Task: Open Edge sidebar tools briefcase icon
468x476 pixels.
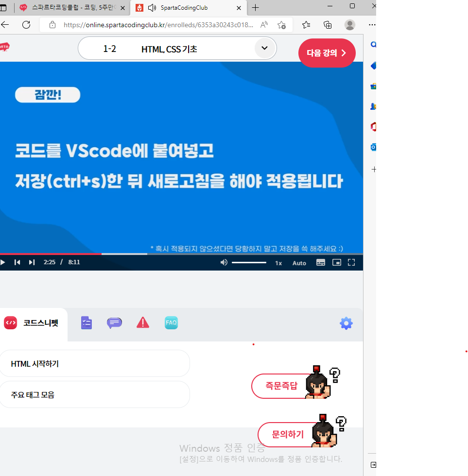Action: (x=373, y=86)
